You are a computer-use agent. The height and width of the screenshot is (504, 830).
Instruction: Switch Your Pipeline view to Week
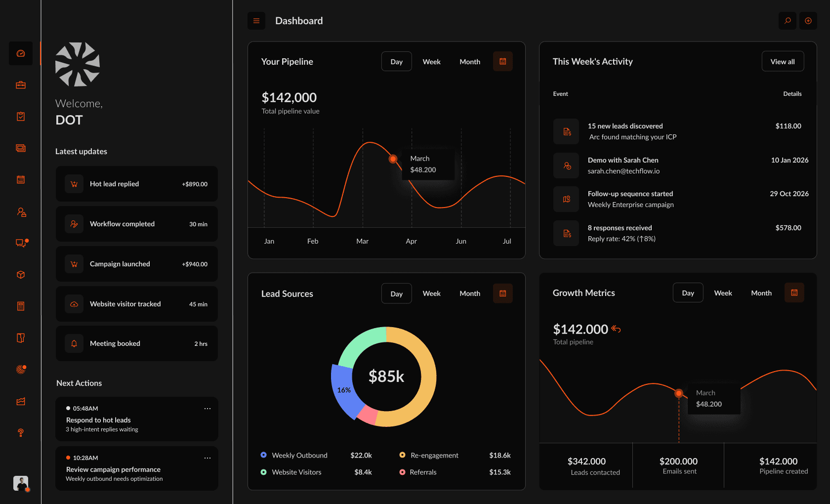431,61
